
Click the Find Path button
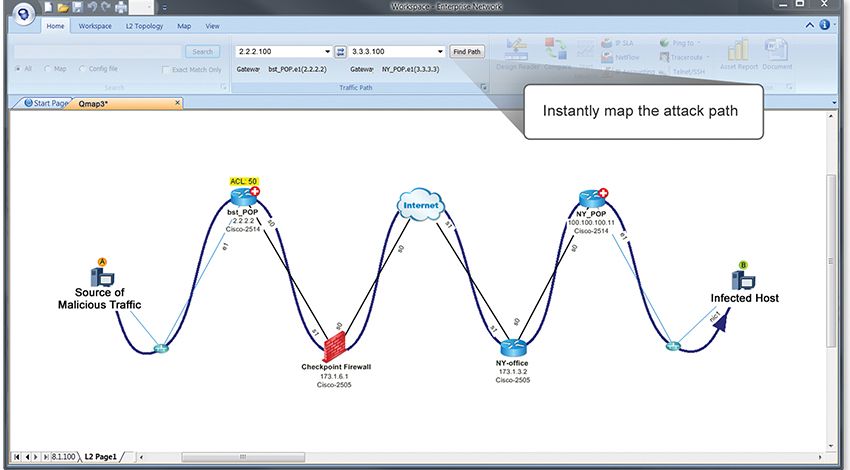pyautogui.click(x=467, y=51)
